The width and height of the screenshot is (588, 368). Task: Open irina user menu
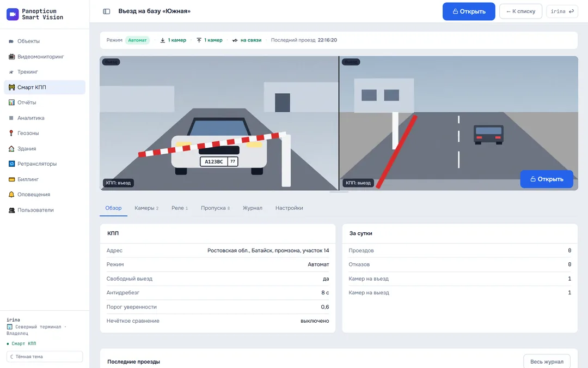coord(562,11)
